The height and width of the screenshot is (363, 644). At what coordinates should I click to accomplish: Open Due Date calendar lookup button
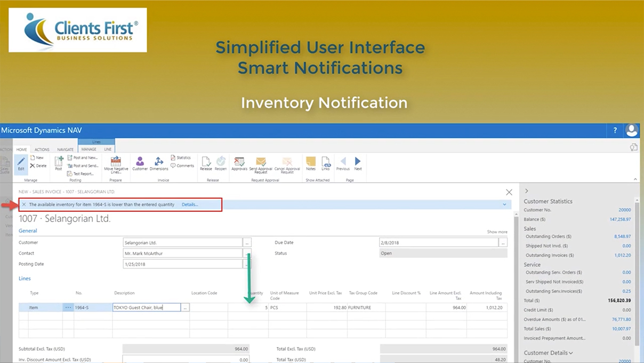[x=503, y=242]
